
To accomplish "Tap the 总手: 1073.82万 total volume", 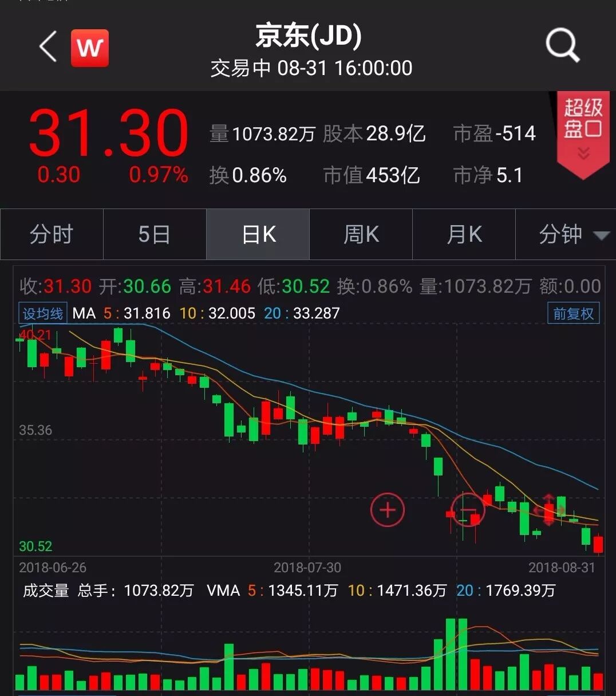I will click(136, 591).
